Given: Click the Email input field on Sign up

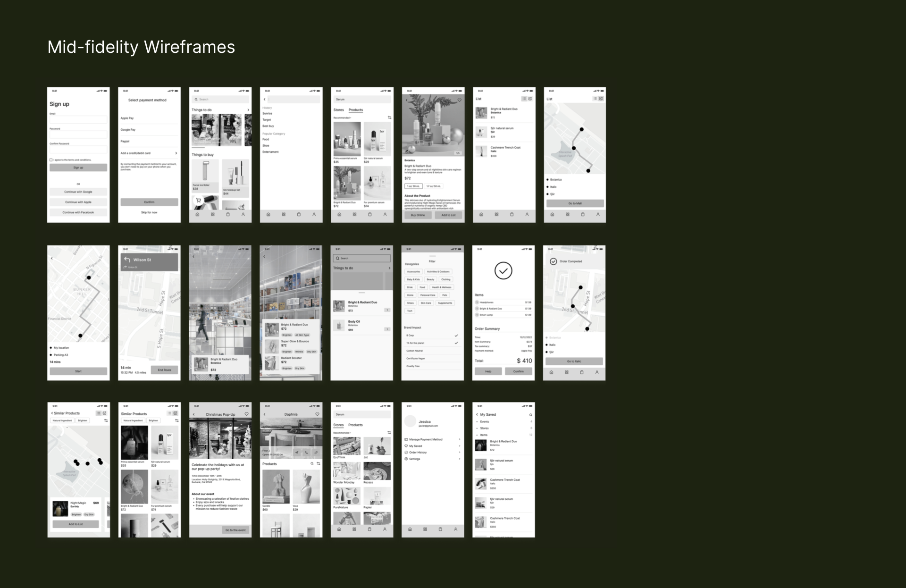Looking at the screenshot, I should coord(78,119).
